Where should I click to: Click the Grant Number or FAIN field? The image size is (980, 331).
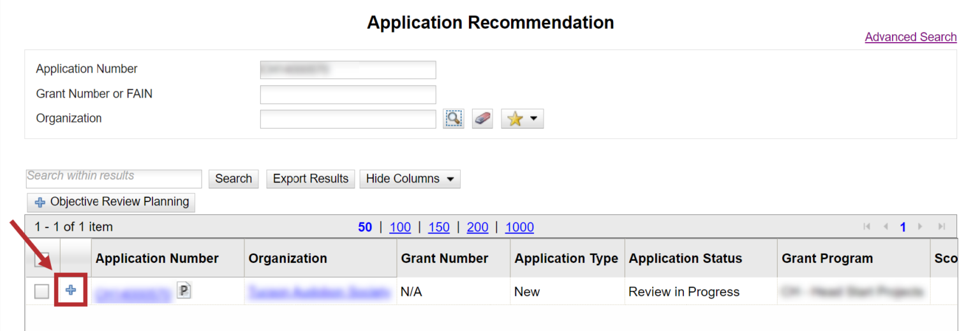pyautogui.click(x=348, y=94)
